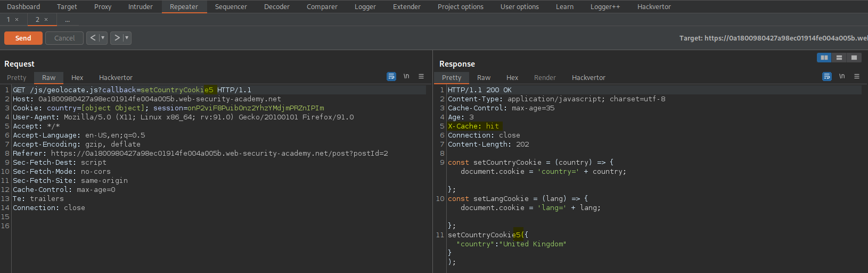Show non-printable characters (\n) in Request panel
The width and height of the screenshot is (868, 273).
click(x=406, y=77)
